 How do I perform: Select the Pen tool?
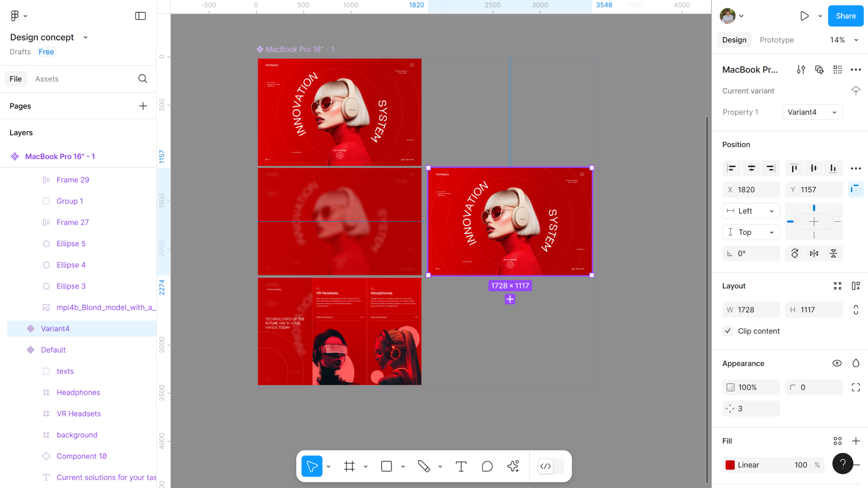click(424, 466)
